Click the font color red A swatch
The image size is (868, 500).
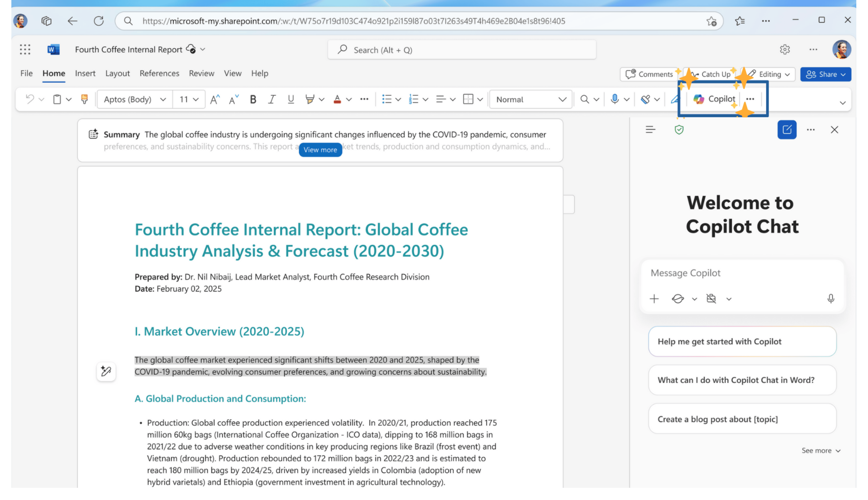click(337, 99)
